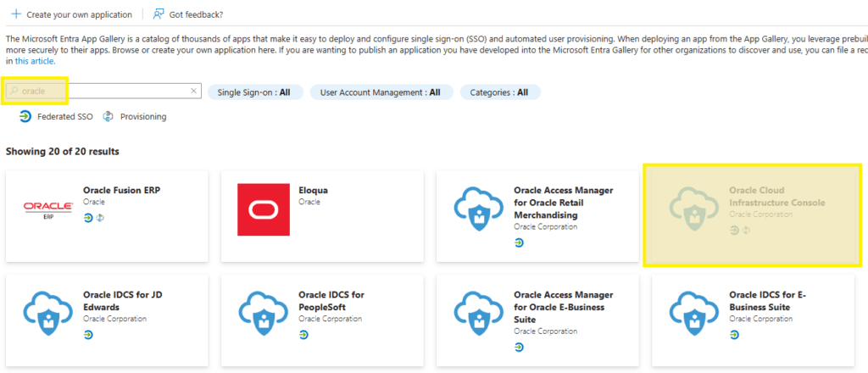The height and width of the screenshot is (373, 868).
Task: Click the magnifier icon in search box
Action: click(x=14, y=91)
